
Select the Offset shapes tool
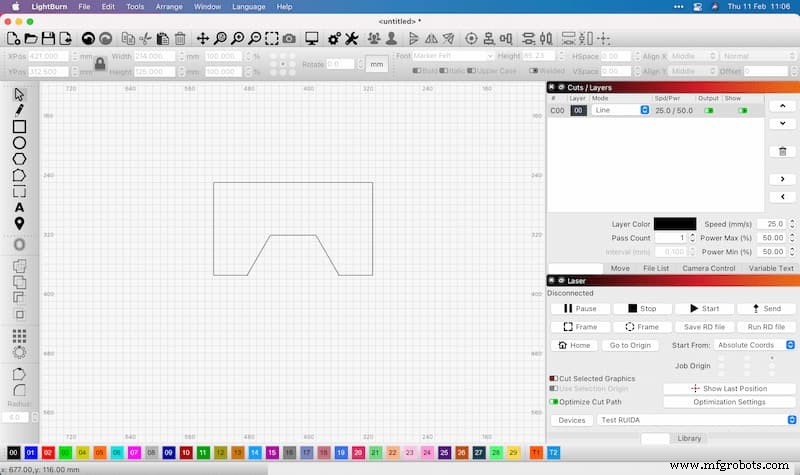coord(19,244)
